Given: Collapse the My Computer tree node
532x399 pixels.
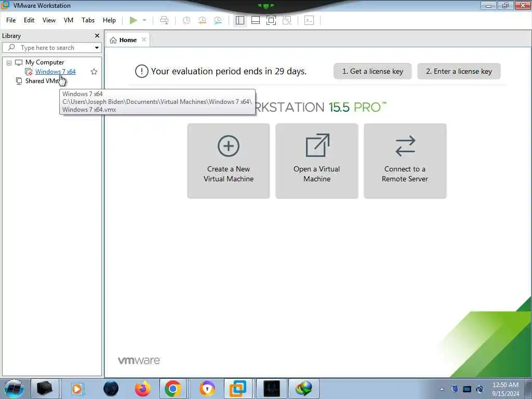Looking at the screenshot, I should coord(9,63).
